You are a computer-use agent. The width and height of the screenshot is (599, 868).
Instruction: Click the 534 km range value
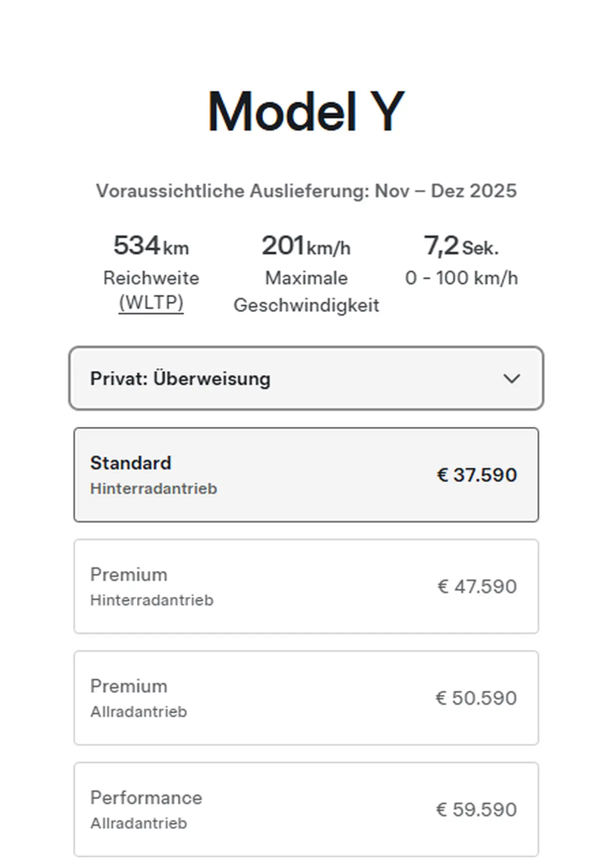[151, 246]
